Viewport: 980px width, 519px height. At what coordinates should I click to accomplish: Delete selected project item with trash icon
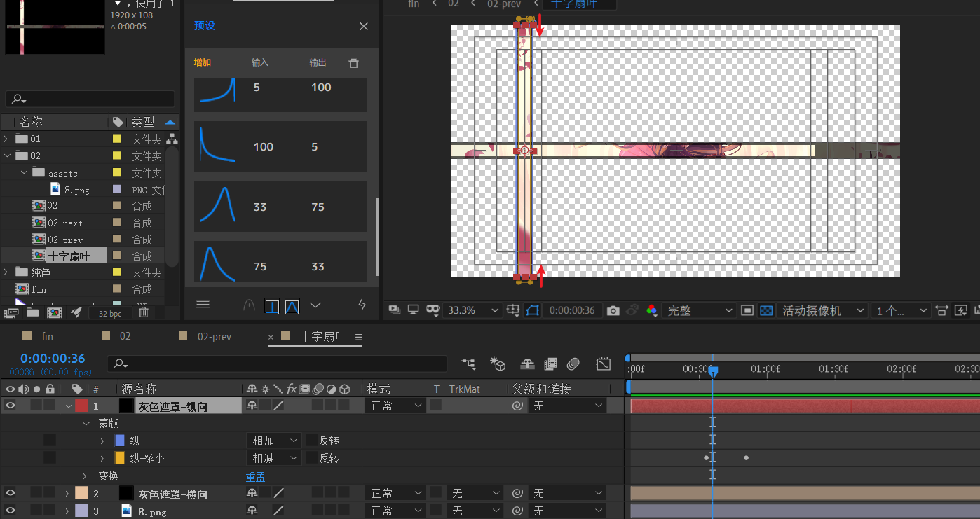coord(144,312)
